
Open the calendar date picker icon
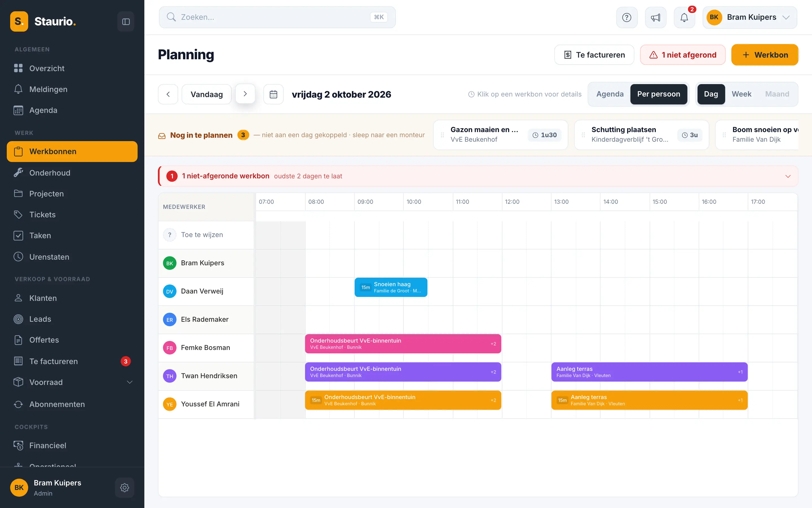273,95
